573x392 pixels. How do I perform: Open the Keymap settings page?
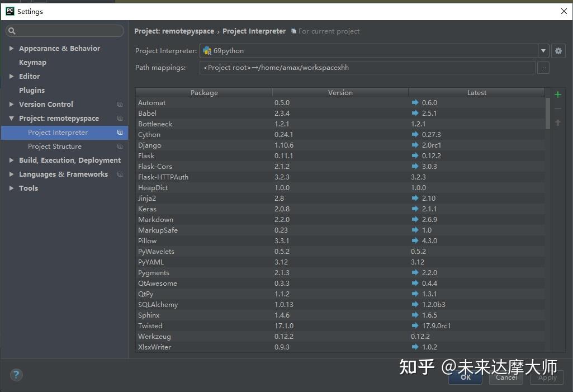point(32,63)
